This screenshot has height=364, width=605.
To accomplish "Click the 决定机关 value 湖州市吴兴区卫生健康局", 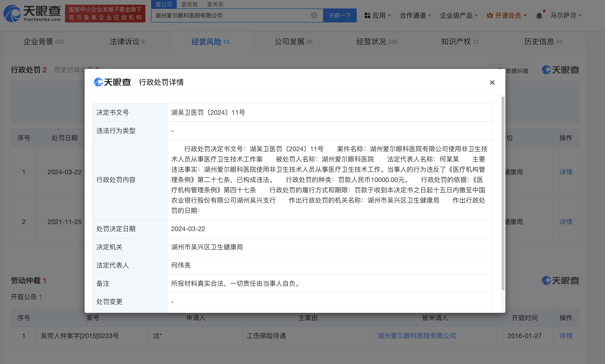I will pos(207,247).
